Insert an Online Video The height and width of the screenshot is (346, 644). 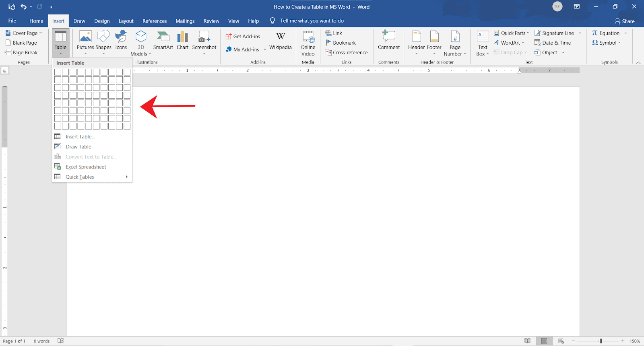point(308,43)
